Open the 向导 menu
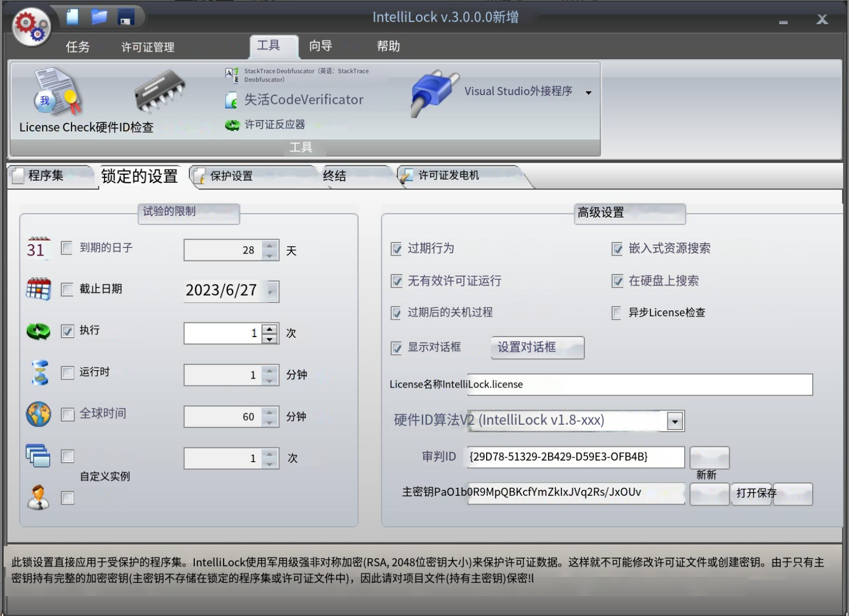The height and width of the screenshot is (616, 849). click(x=320, y=46)
